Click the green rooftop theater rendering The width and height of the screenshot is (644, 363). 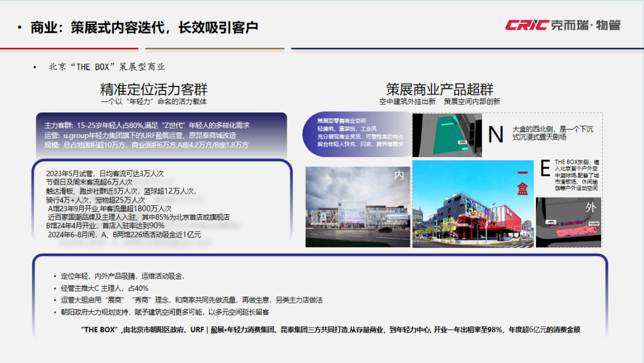pos(447,136)
